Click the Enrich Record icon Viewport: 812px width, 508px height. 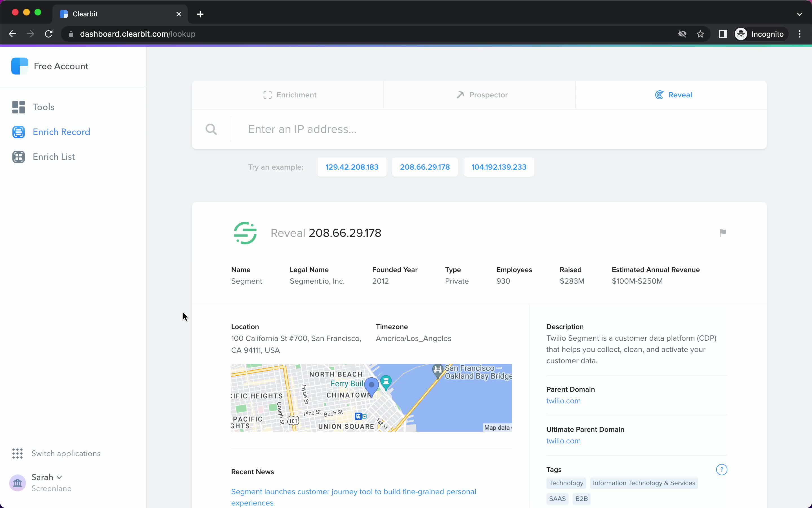click(18, 132)
